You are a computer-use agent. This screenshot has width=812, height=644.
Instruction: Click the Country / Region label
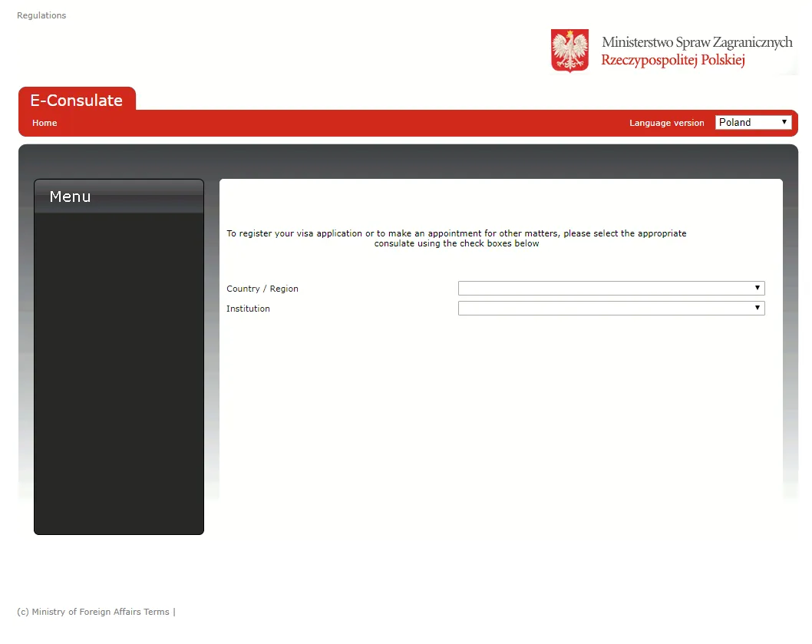[262, 289]
